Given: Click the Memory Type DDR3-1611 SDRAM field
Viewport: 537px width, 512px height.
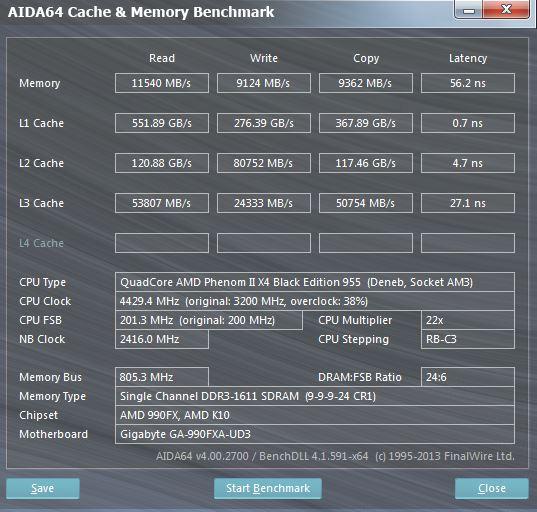Looking at the screenshot, I should (315, 396).
